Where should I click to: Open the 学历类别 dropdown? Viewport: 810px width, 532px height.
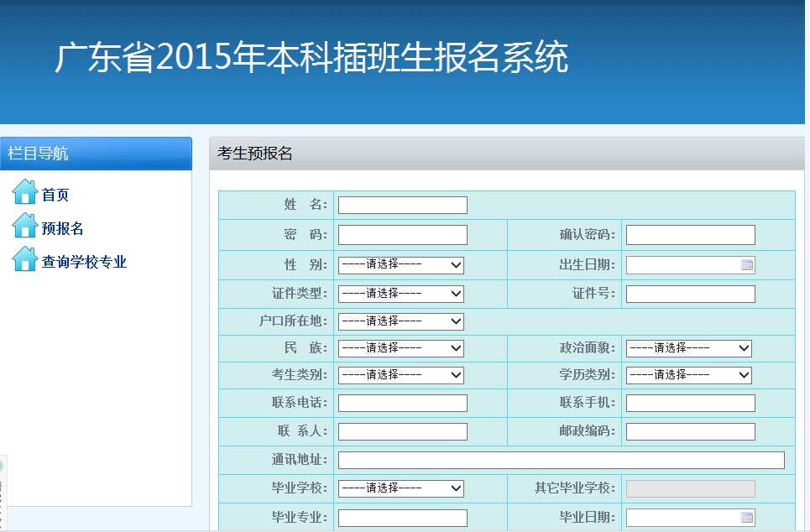tap(688, 375)
